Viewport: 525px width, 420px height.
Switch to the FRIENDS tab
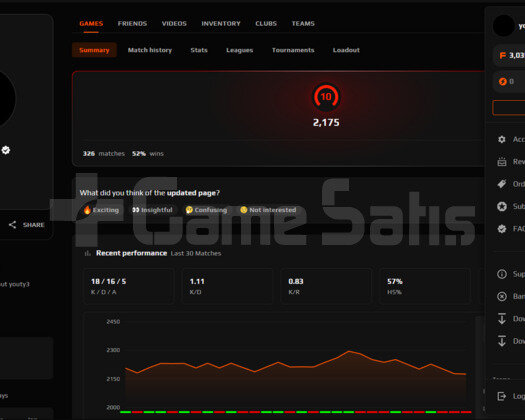tap(132, 23)
